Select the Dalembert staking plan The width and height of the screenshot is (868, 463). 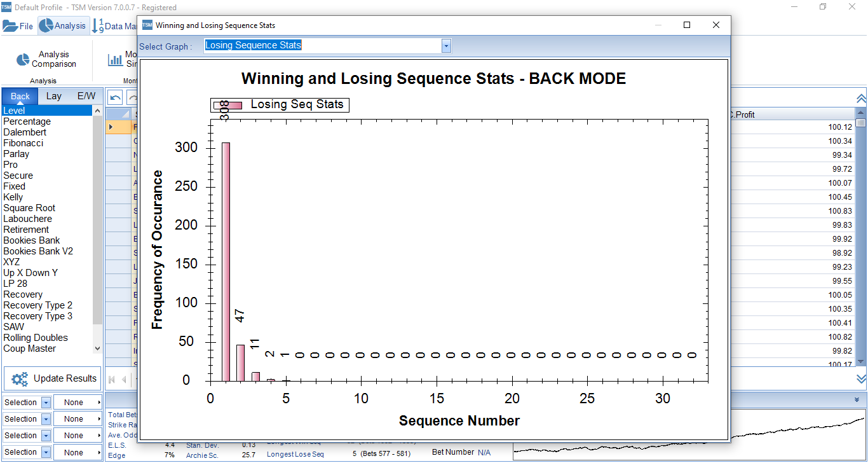(x=48, y=132)
